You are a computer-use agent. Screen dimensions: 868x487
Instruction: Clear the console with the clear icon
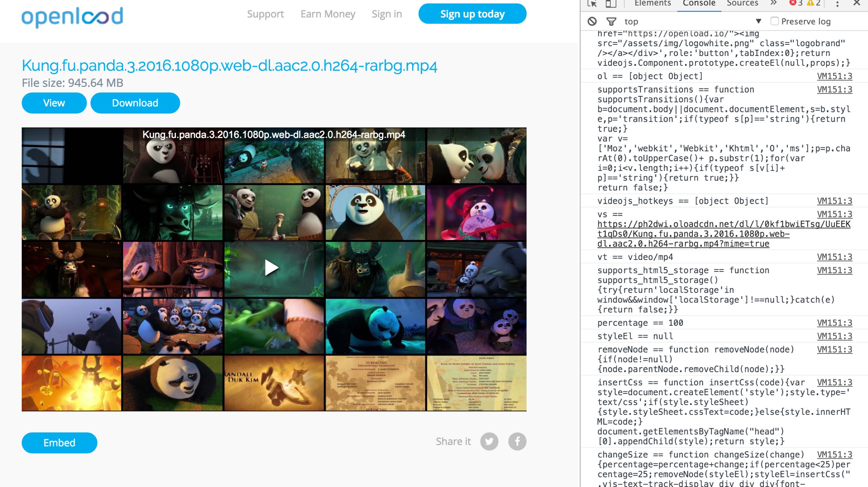[x=592, y=21]
